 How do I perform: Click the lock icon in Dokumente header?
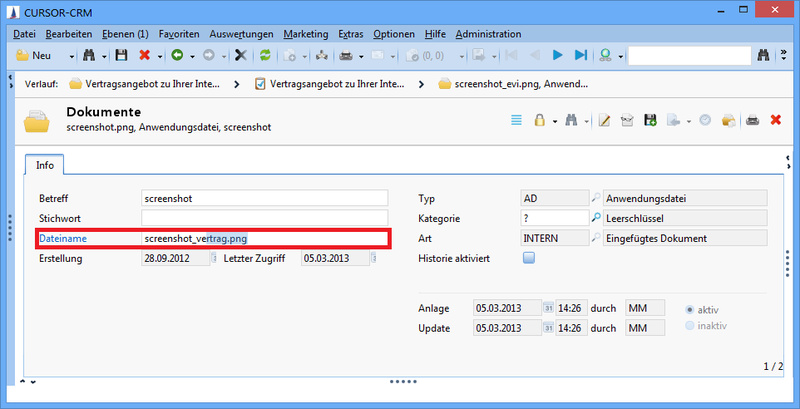coord(539,120)
